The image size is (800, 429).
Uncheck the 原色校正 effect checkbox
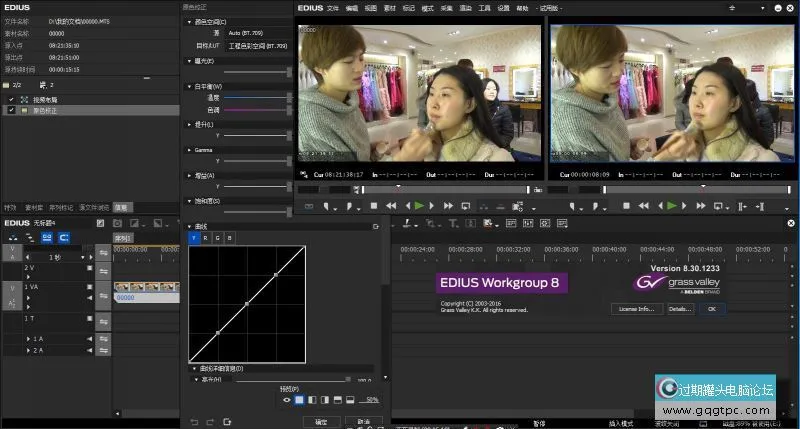(11, 110)
